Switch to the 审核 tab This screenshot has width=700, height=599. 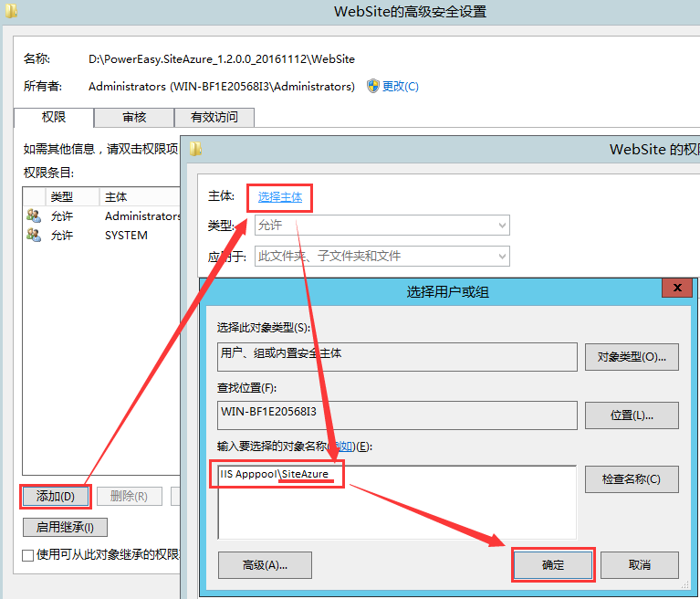[134, 117]
